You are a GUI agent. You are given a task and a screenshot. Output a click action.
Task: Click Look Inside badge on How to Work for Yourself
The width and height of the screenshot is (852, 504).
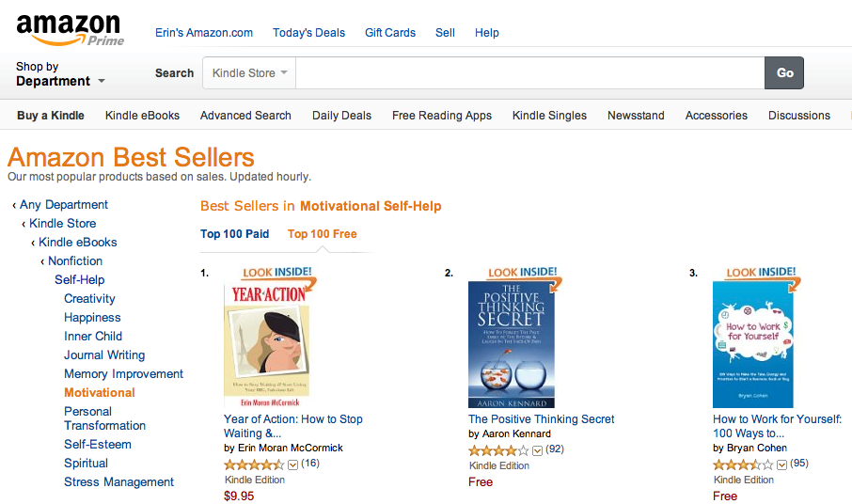[762, 273]
